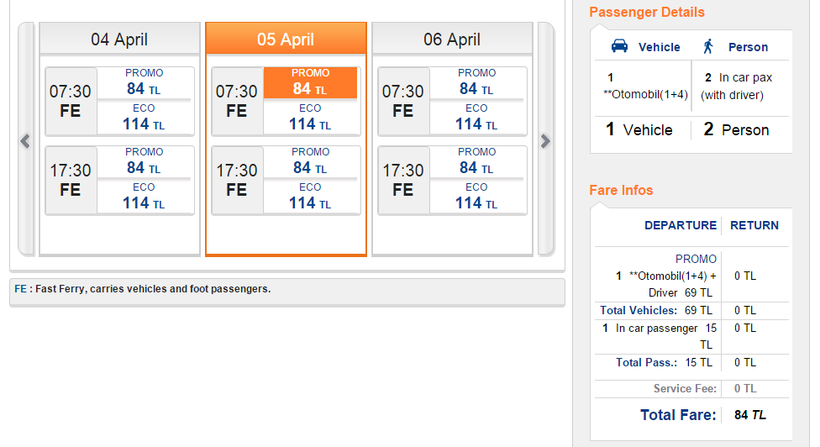Pick 04 April 17:30 PROMO fare
The height and width of the screenshot is (447, 820).
click(x=144, y=162)
